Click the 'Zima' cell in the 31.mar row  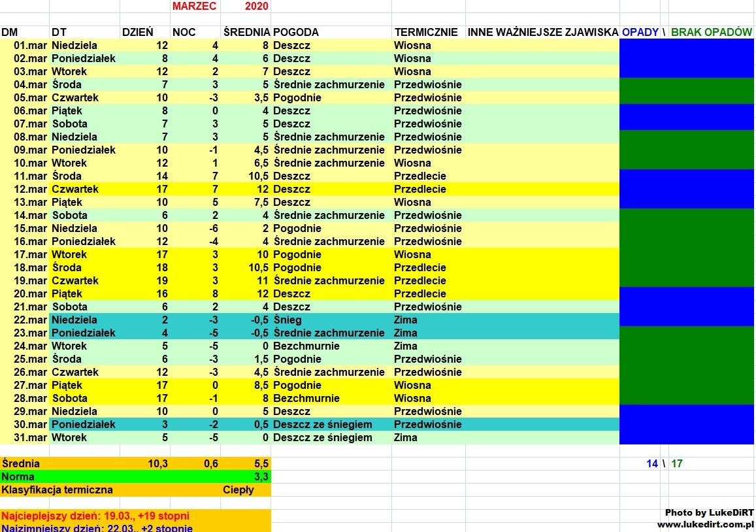pyautogui.click(x=405, y=437)
